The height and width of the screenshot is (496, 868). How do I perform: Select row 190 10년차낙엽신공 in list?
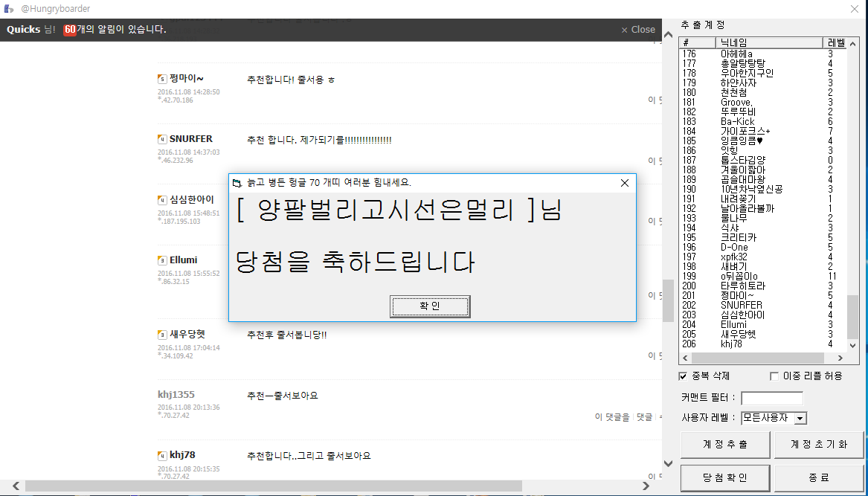762,190
